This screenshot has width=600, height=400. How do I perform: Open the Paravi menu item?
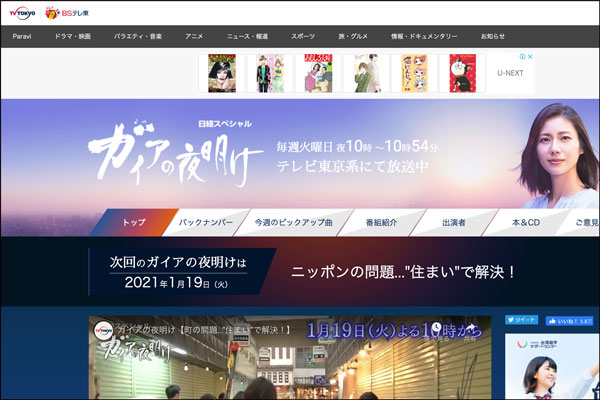(x=24, y=35)
